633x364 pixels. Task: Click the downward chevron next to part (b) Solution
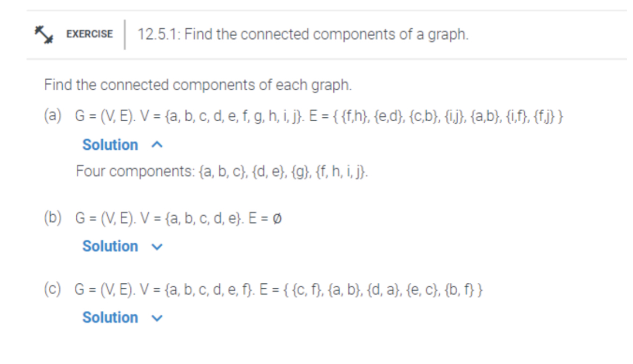(156, 247)
